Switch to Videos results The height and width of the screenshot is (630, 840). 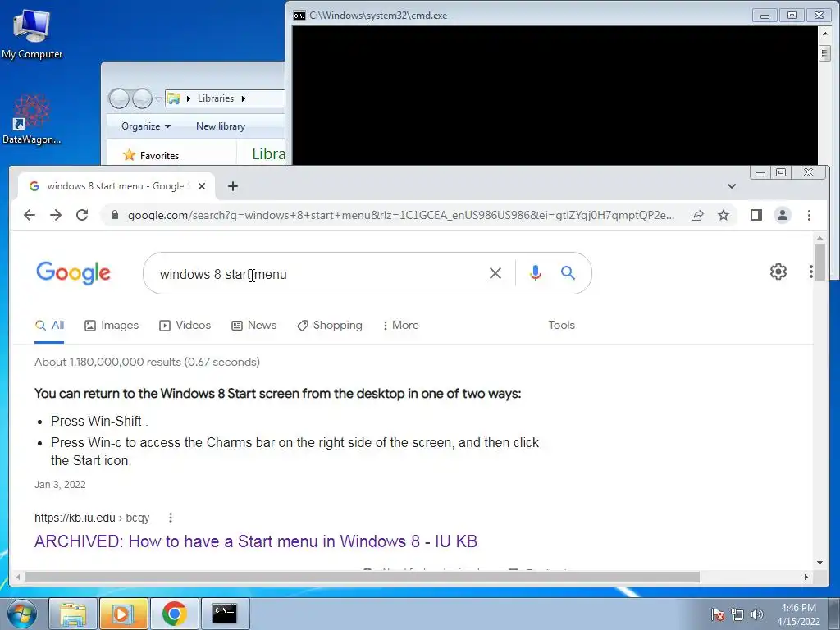coord(185,325)
